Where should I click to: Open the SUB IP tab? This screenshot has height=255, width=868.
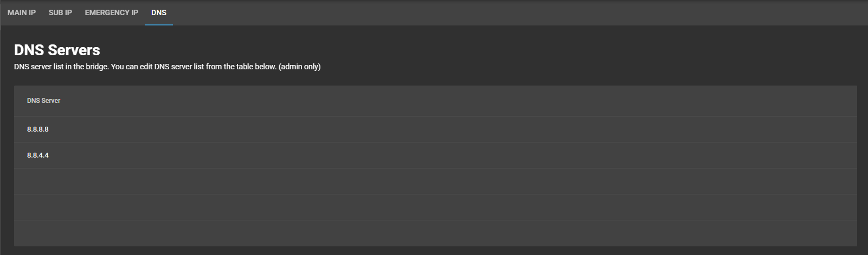pos(60,12)
